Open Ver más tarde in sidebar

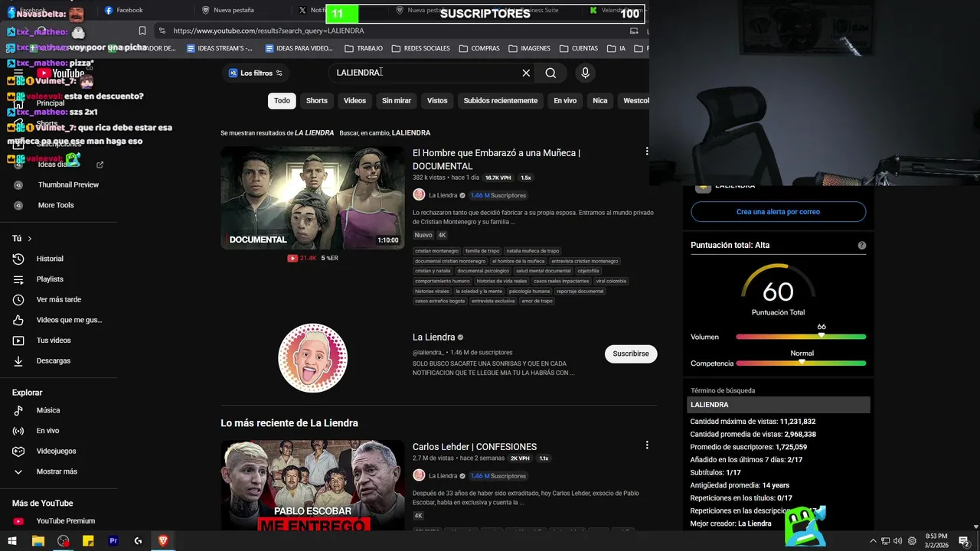tap(60, 299)
